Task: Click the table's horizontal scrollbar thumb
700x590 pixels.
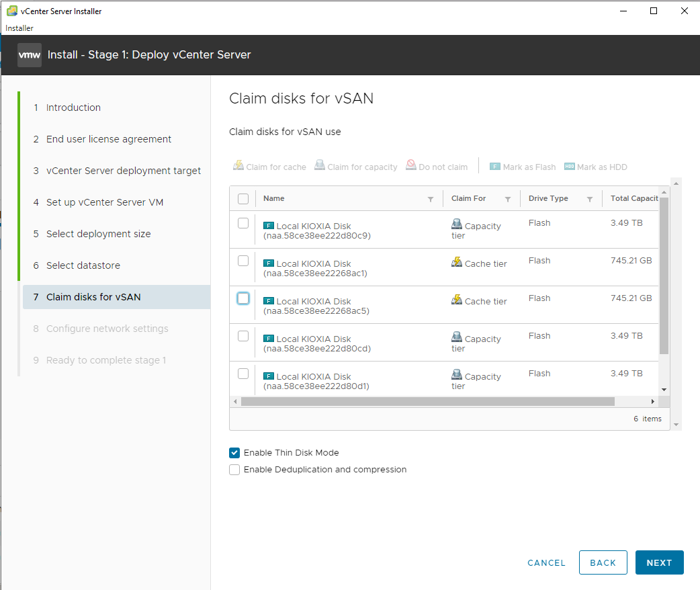Action: (x=428, y=402)
